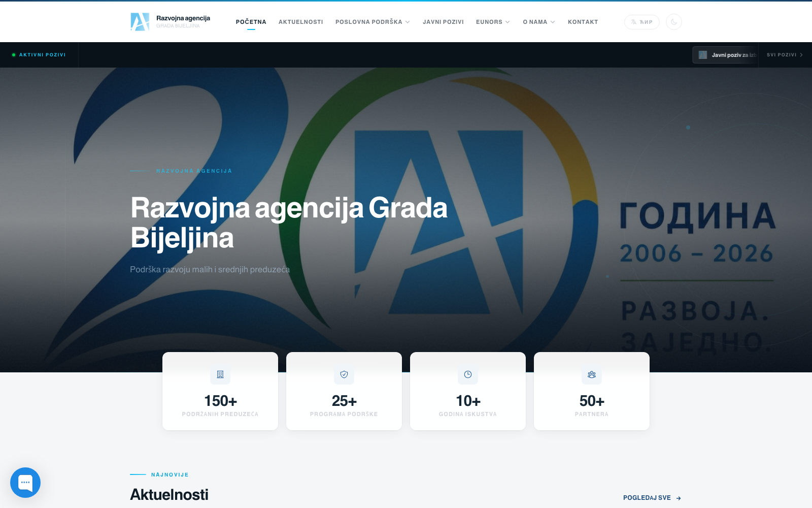Image resolution: width=812 pixels, height=508 pixels.
Task: Click the Razvojna agencija logo icon
Action: pyautogui.click(x=140, y=22)
